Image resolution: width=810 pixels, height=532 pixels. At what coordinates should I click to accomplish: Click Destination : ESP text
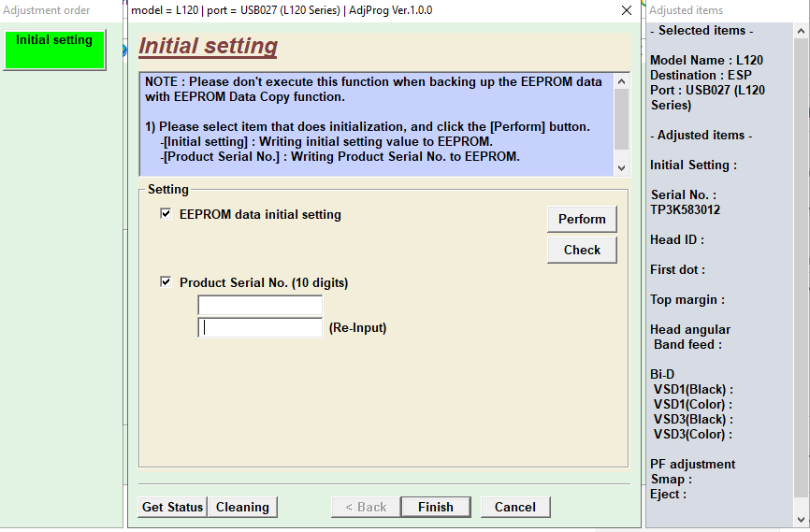[701, 75]
